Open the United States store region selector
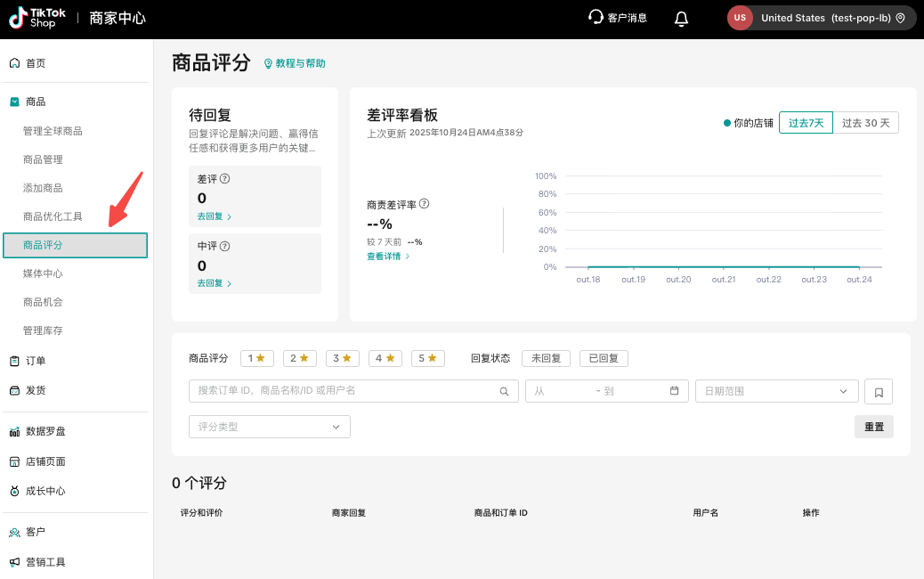Viewport: 924px width, 579px height. point(820,17)
